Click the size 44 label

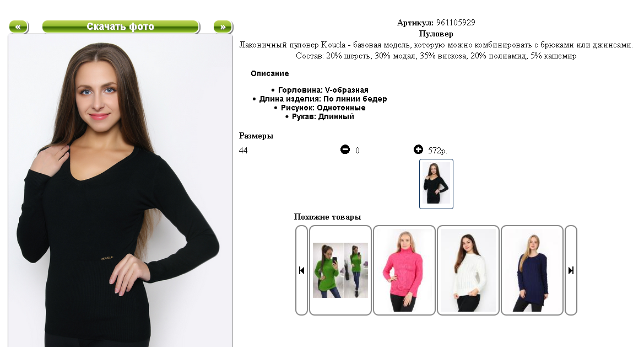click(x=243, y=151)
